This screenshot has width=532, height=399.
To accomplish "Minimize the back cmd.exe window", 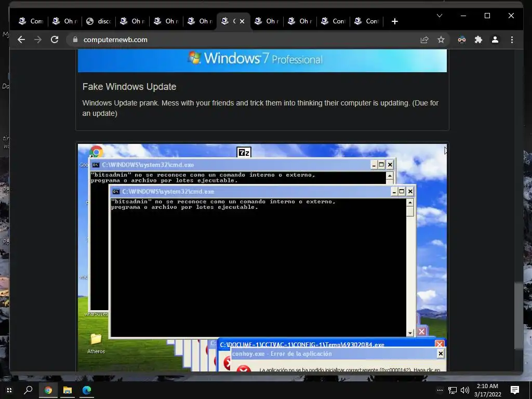I will pos(374,165).
